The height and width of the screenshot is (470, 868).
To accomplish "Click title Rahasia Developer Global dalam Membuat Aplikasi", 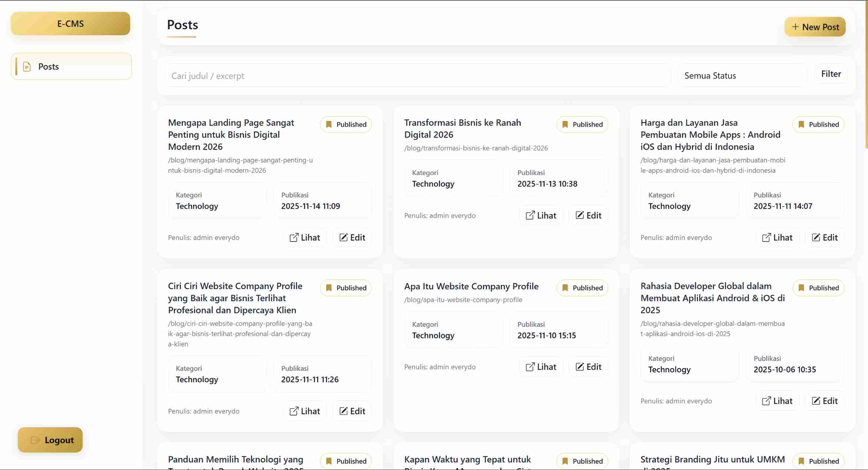I will (x=713, y=298).
